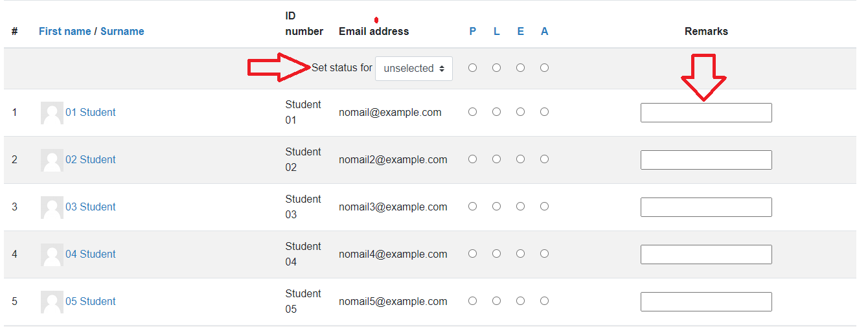Viewport: 868px width, 327px height.
Task: Sort by Surname column header
Action: click(x=122, y=31)
